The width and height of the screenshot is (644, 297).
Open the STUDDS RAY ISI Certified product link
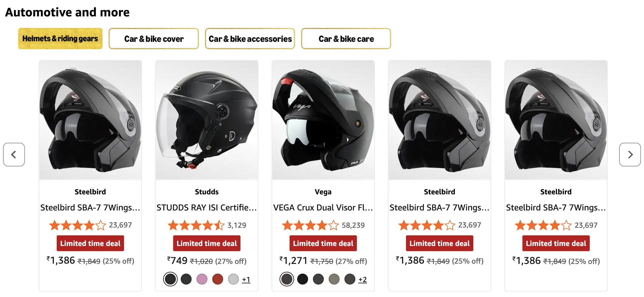207,207
